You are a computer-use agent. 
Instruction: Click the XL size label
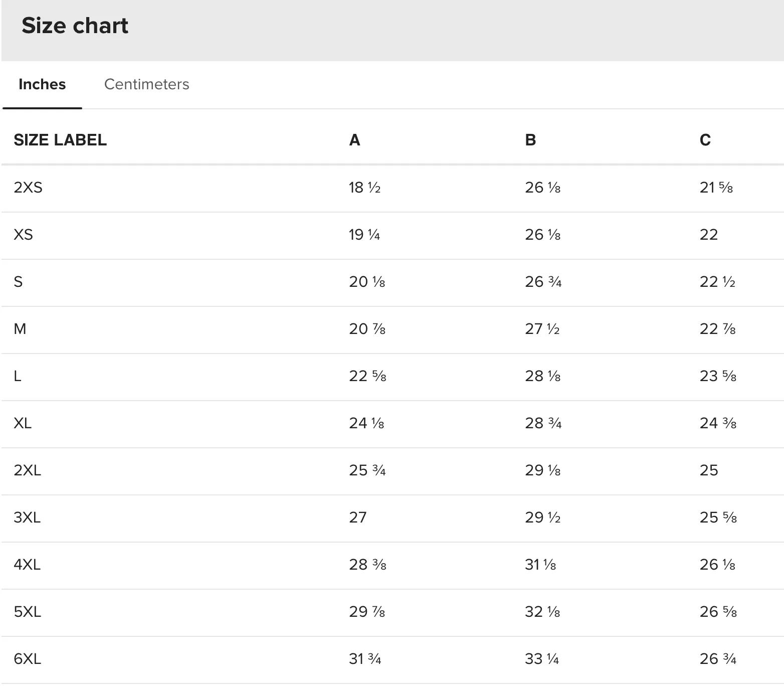coord(23,423)
